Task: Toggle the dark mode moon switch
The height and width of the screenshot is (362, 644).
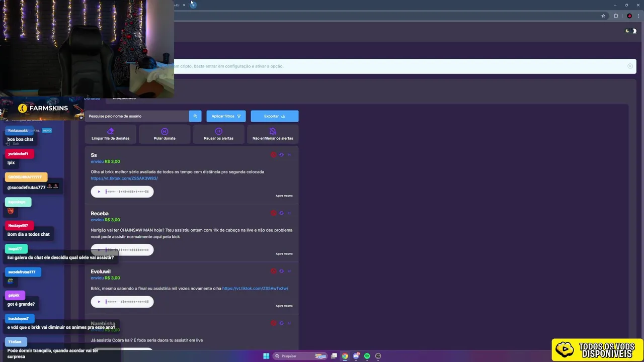Action: 631,31
